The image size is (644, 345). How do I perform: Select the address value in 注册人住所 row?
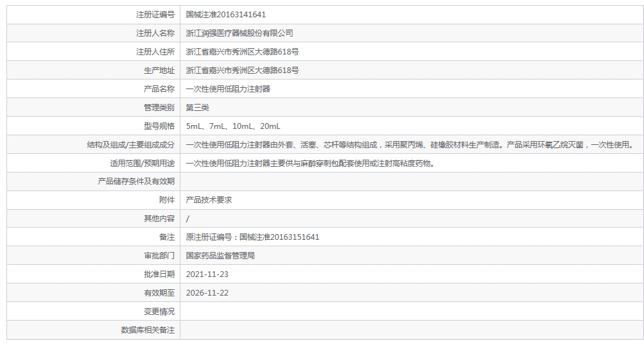(x=242, y=52)
